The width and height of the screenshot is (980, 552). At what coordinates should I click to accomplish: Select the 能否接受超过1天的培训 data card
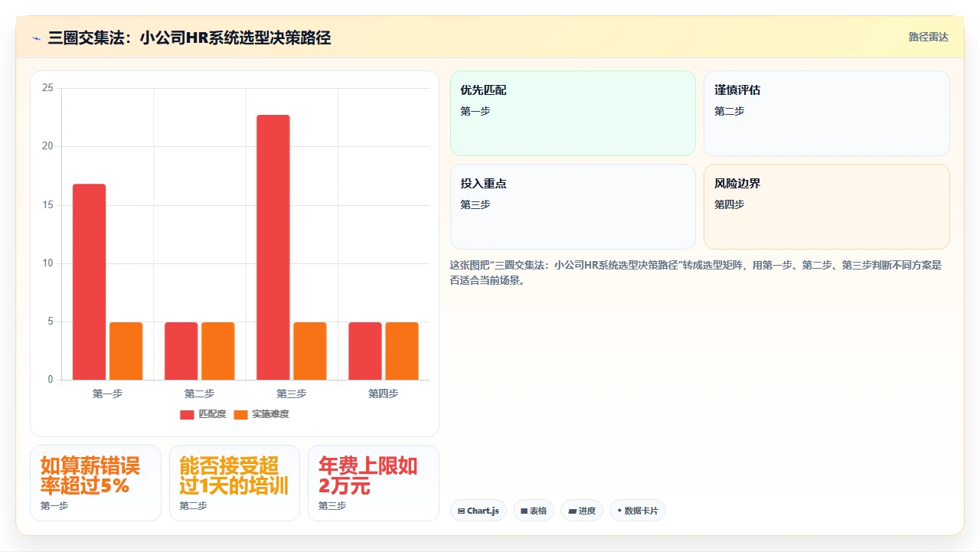(x=234, y=483)
